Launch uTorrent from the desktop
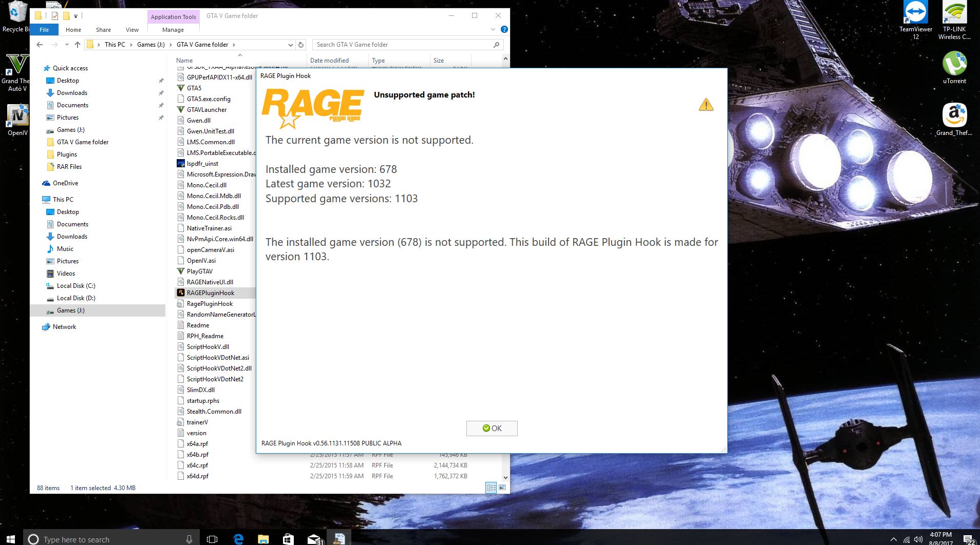 click(x=955, y=68)
